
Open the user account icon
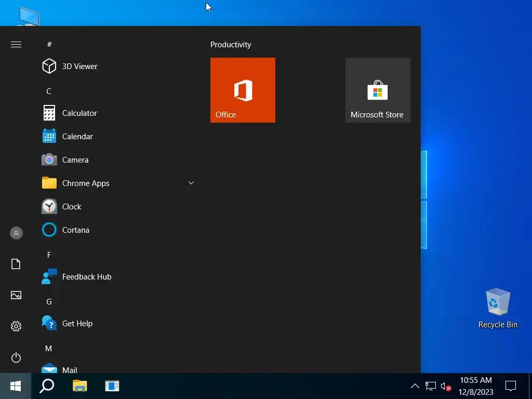point(16,233)
